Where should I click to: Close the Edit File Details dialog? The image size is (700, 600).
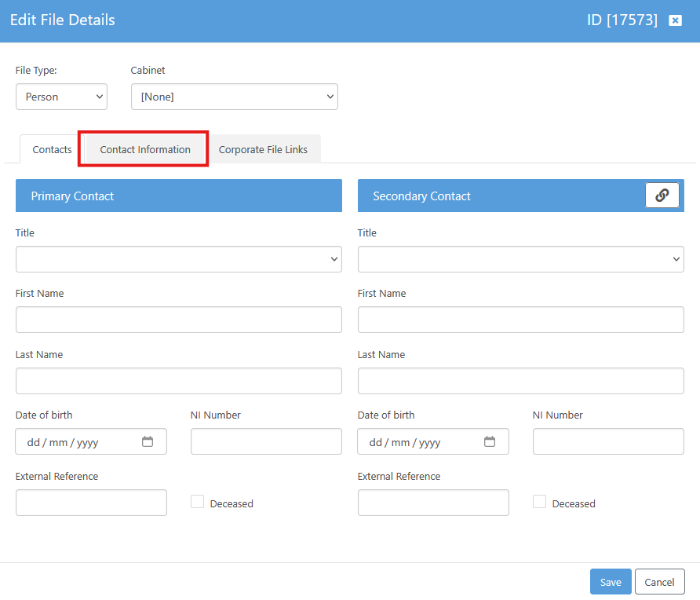point(675,20)
